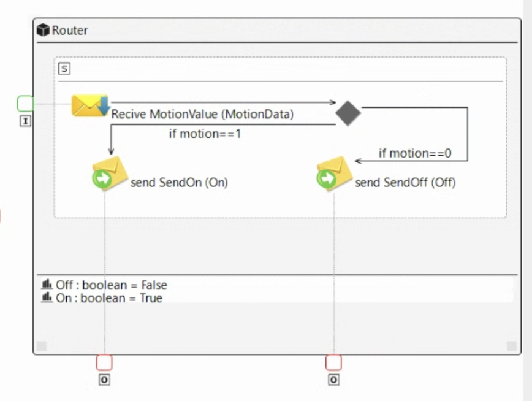This screenshot has height=401, width=532.
Task: Click the 'send SendOn (On)' label
Action: point(179,182)
